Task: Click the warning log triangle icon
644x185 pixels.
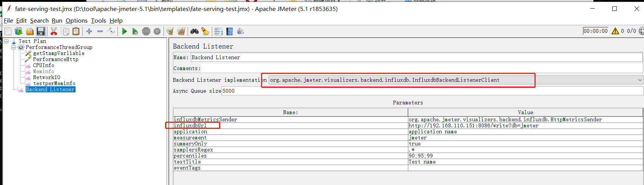Action: coord(615,31)
